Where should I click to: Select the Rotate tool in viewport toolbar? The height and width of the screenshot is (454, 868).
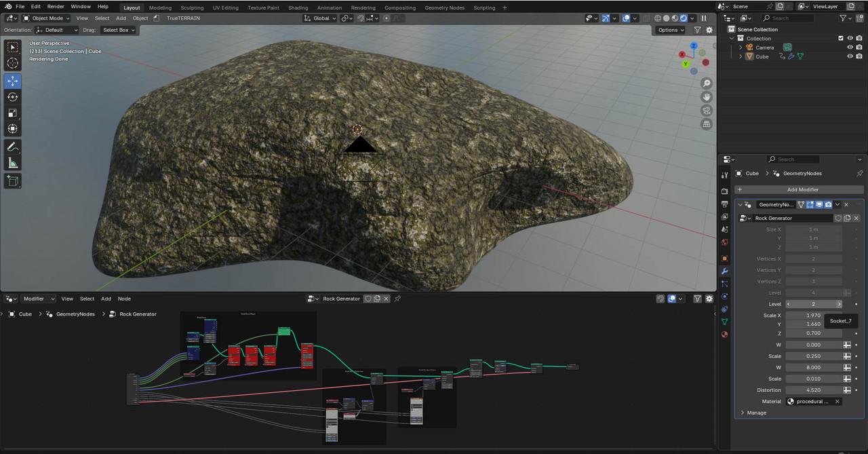(x=12, y=97)
